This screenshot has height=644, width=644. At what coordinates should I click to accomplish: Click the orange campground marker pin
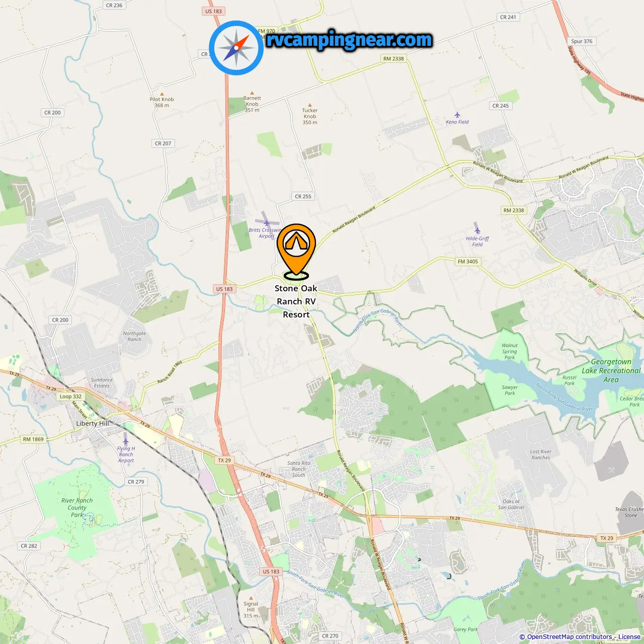click(296, 251)
